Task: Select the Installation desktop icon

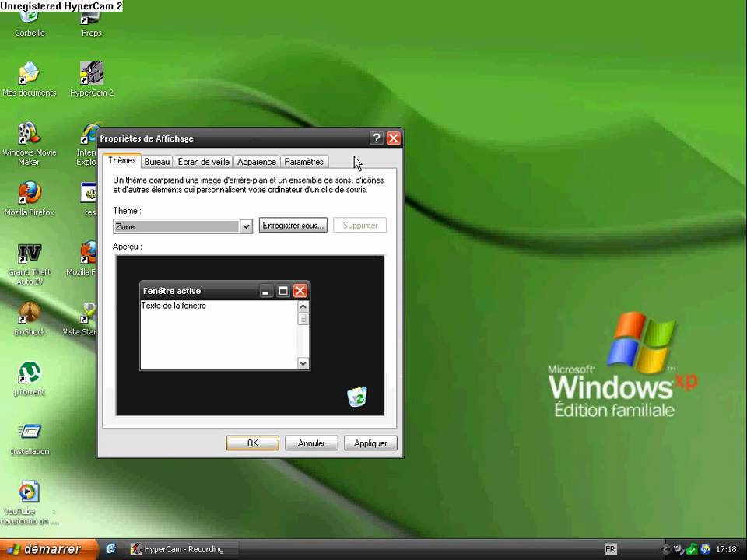Action: coord(30,439)
